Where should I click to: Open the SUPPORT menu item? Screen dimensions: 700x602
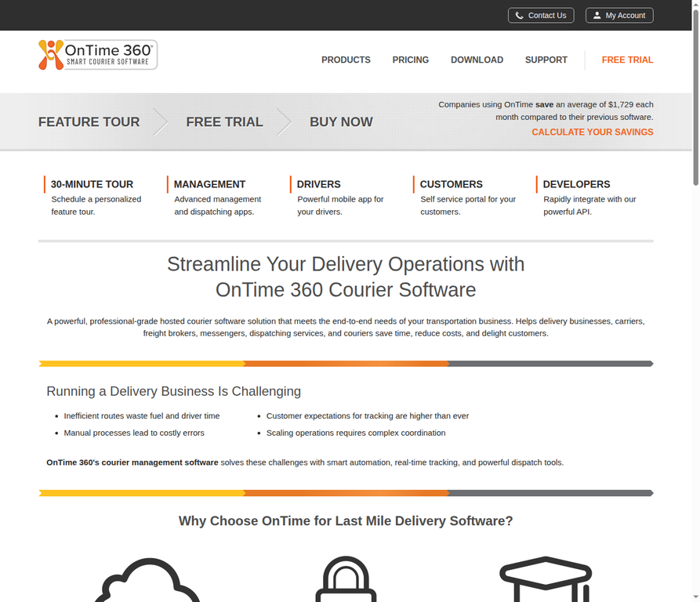click(x=546, y=60)
